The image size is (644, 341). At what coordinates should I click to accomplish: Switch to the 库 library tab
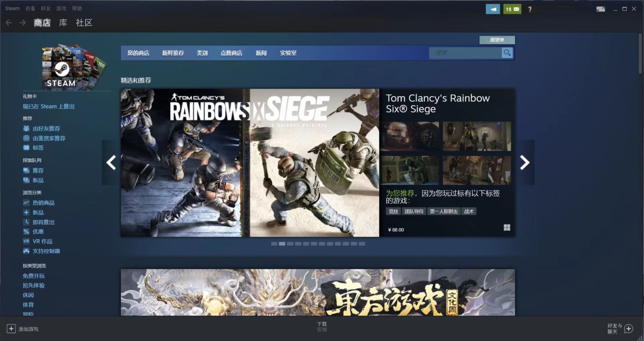pos(63,22)
